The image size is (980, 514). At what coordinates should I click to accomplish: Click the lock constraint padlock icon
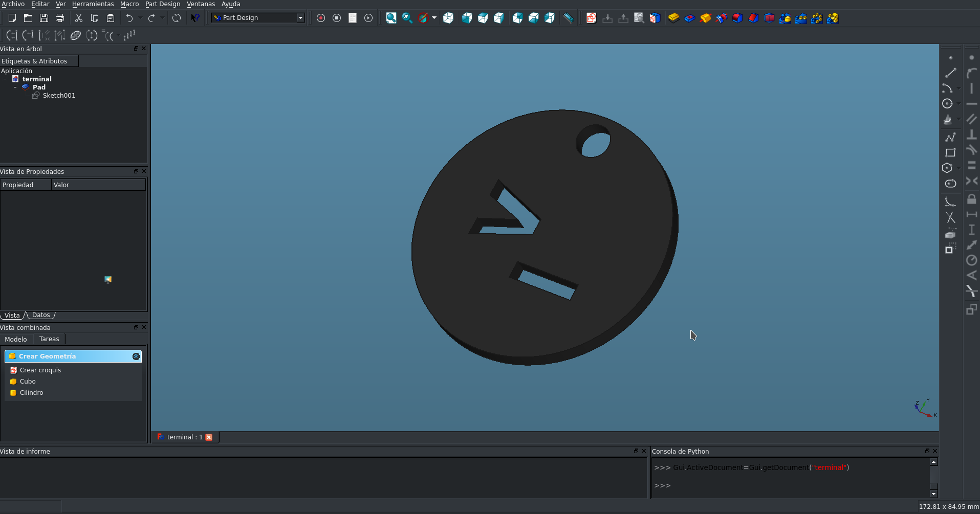click(971, 199)
